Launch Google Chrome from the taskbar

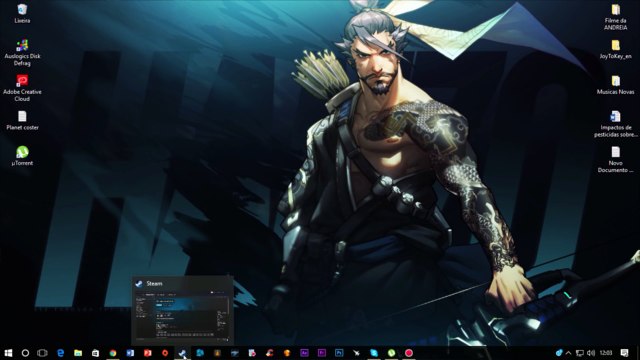(x=113, y=353)
